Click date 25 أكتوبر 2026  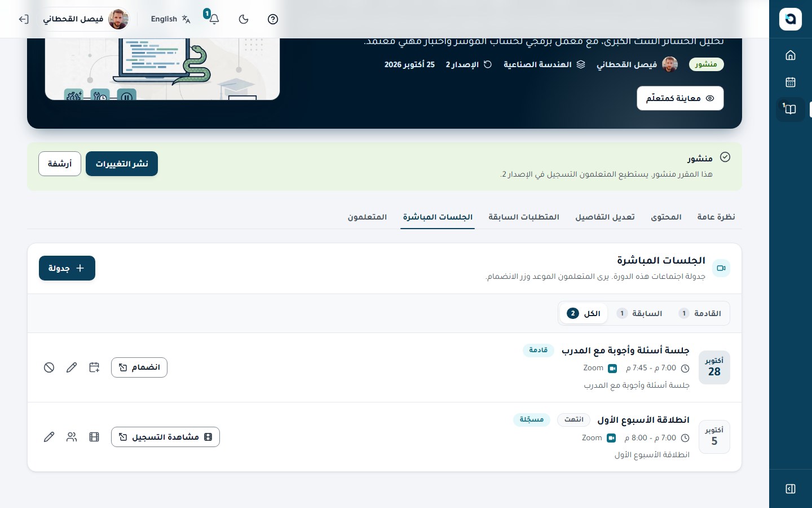(409, 64)
